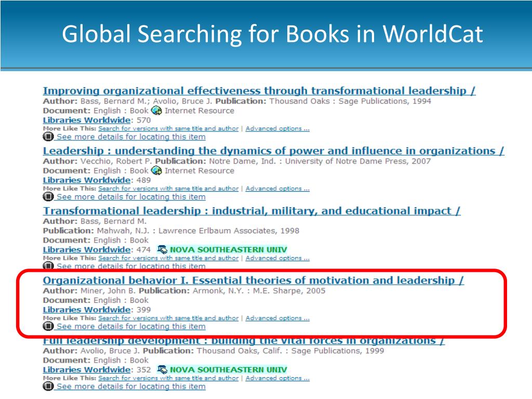Click the round details icon under the 489 libraries record
Image resolution: width=532 pixels, height=399 pixels.
tap(48, 197)
